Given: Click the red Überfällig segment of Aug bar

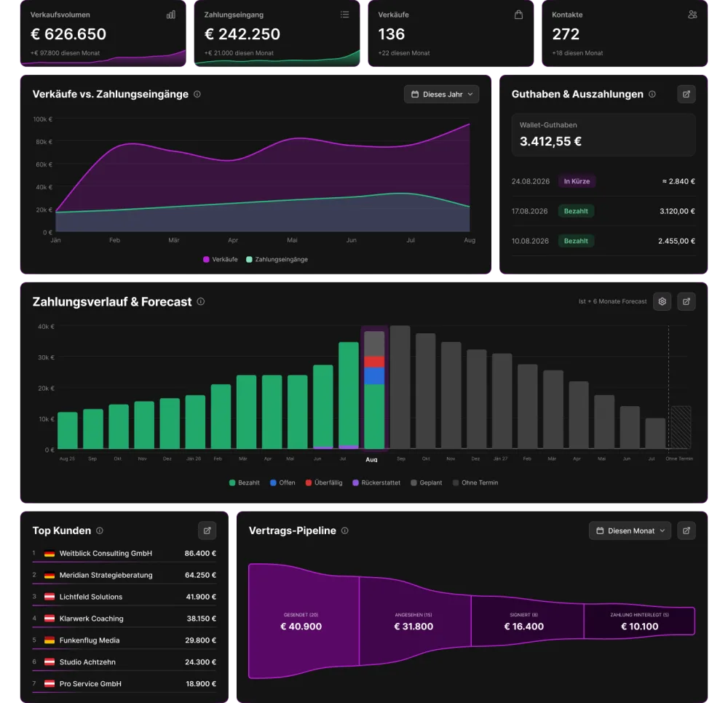Looking at the screenshot, I should point(374,362).
